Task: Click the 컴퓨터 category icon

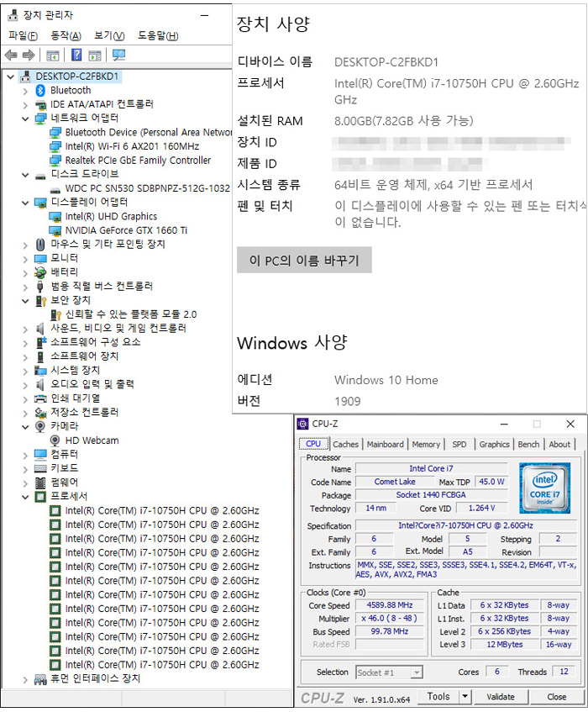Action: click(x=40, y=455)
